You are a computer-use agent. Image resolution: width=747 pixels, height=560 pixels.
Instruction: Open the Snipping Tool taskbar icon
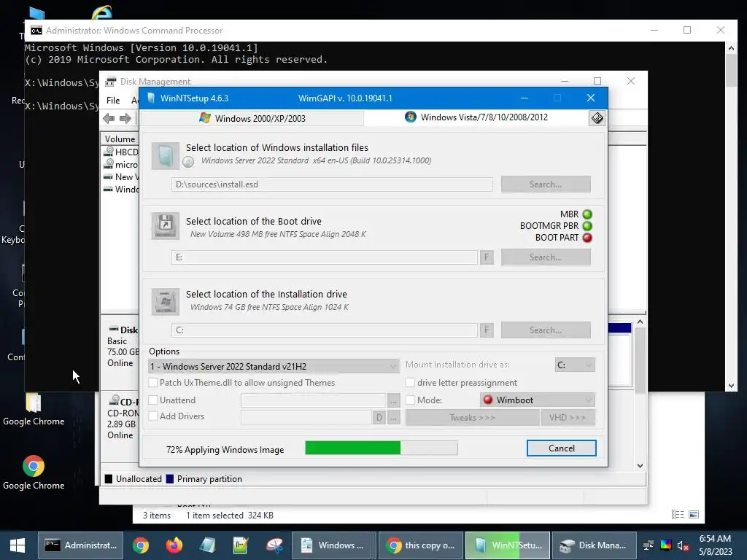click(274, 545)
